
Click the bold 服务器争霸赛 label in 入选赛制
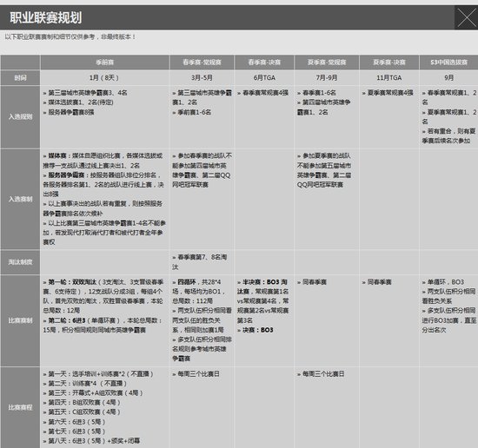66,175
